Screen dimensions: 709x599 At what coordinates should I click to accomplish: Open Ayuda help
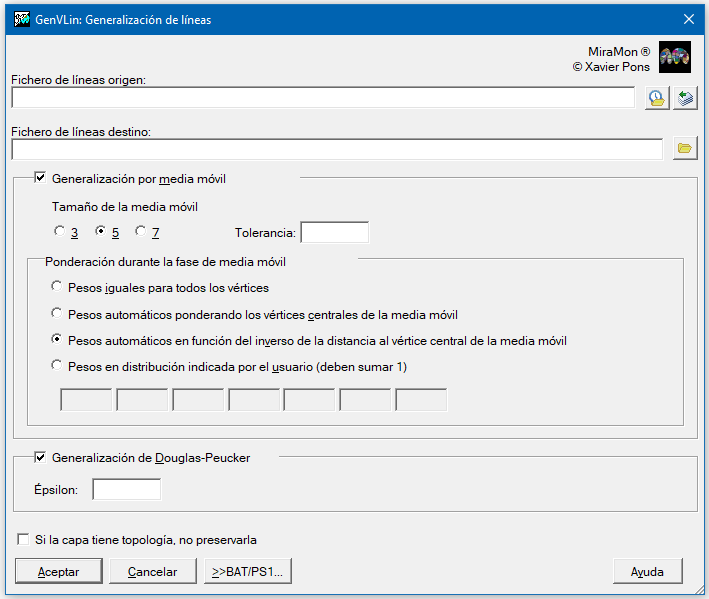(x=648, y=571)
